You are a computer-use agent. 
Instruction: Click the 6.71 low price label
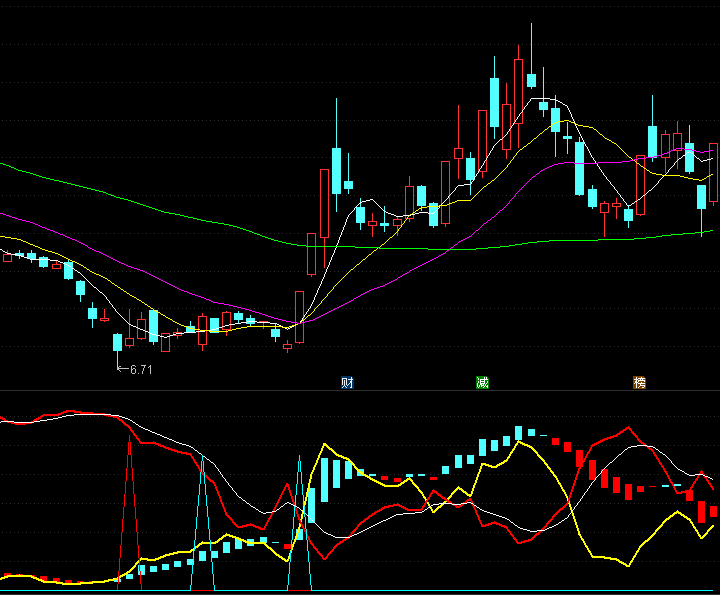(141, 370)
